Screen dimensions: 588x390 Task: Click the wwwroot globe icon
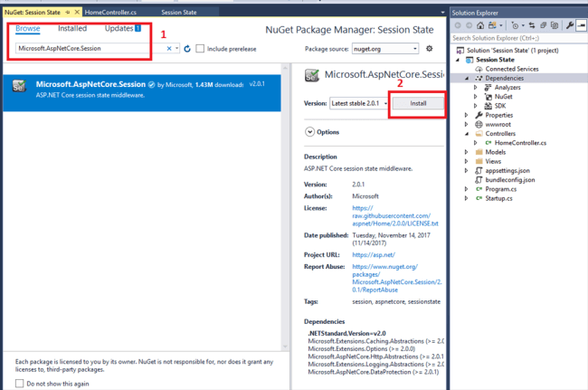pos(479,125)
